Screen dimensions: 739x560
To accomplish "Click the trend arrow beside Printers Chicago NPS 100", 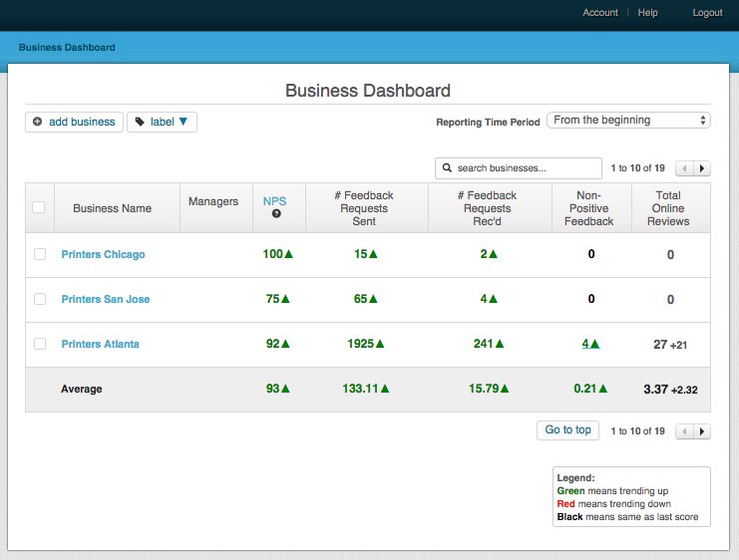I will tap(289, 254).
